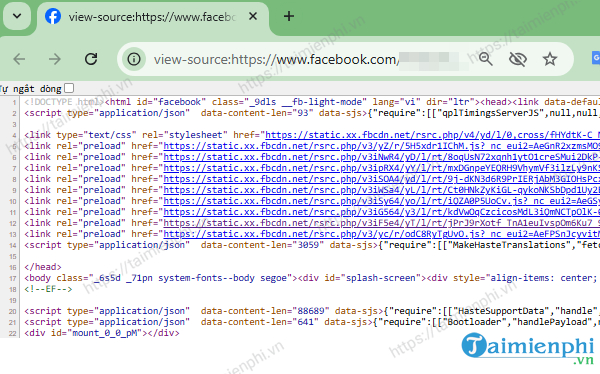
Task: Open preload link v3iSy64 on line 10
Action: (x=382, y=201)
